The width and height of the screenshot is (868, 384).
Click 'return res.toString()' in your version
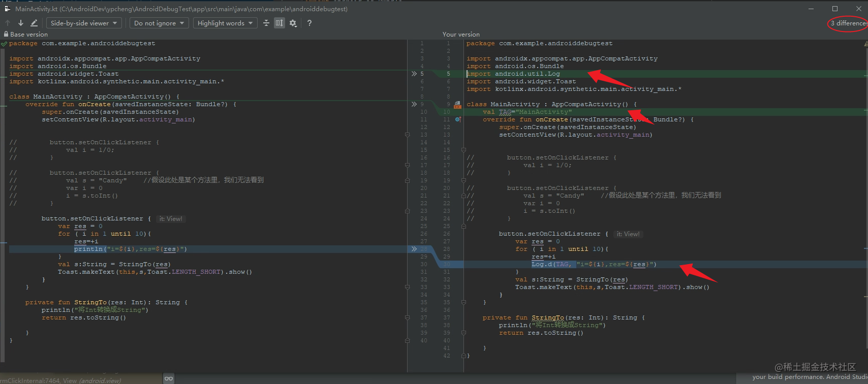point(541,333)
